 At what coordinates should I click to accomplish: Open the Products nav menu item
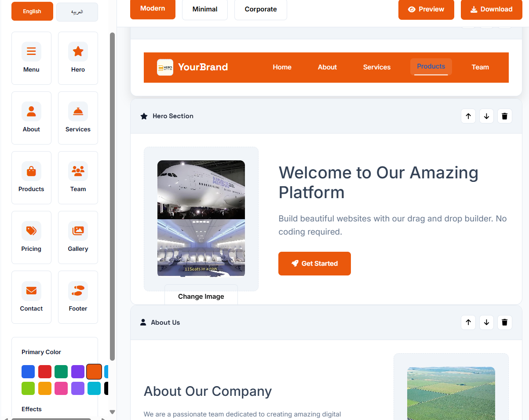431,67
